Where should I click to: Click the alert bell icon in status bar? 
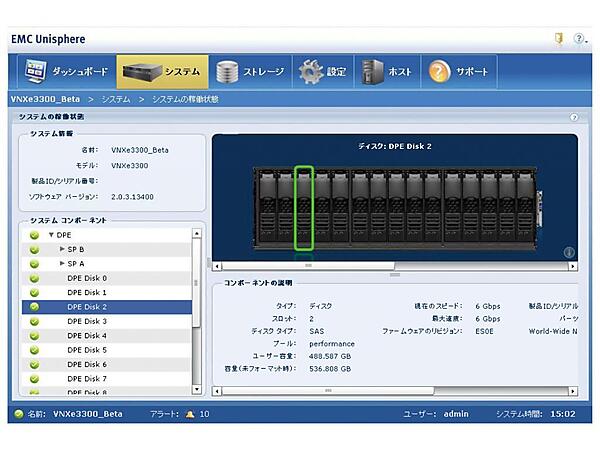[190, 413]
